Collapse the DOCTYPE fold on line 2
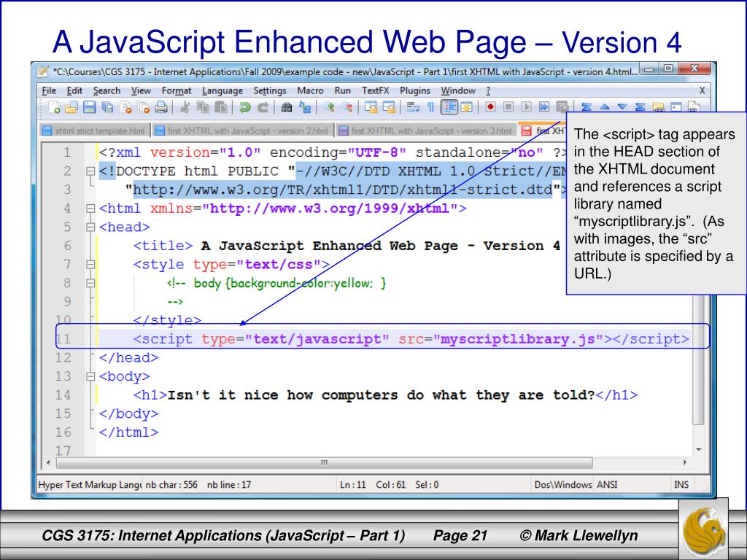This screenshot has height=560, width=747. pos(90,171)
